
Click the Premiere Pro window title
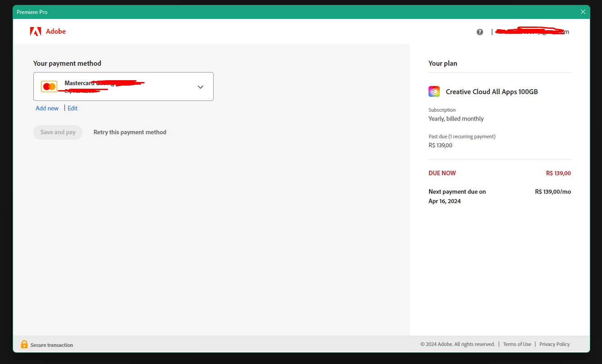[x=32, y=12]
